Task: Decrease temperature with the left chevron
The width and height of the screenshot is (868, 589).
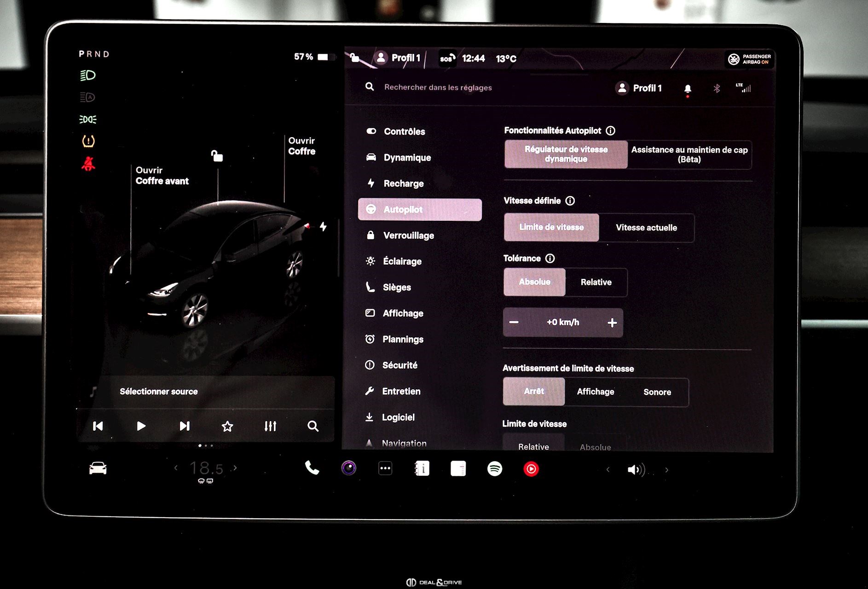Action: [176, 468]
